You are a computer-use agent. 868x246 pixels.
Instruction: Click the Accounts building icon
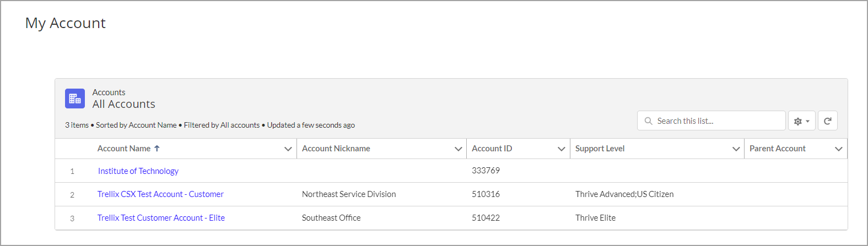point(75,99)
